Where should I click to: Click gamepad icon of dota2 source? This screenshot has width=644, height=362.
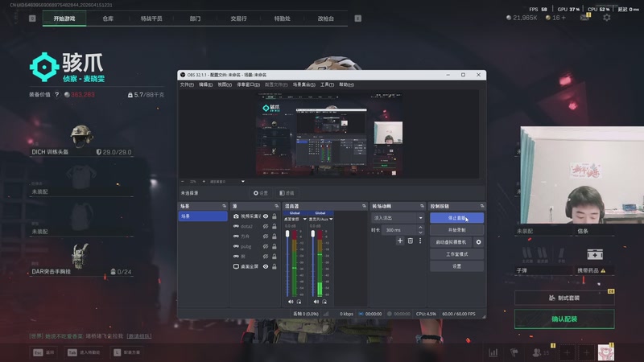[236, 226]
